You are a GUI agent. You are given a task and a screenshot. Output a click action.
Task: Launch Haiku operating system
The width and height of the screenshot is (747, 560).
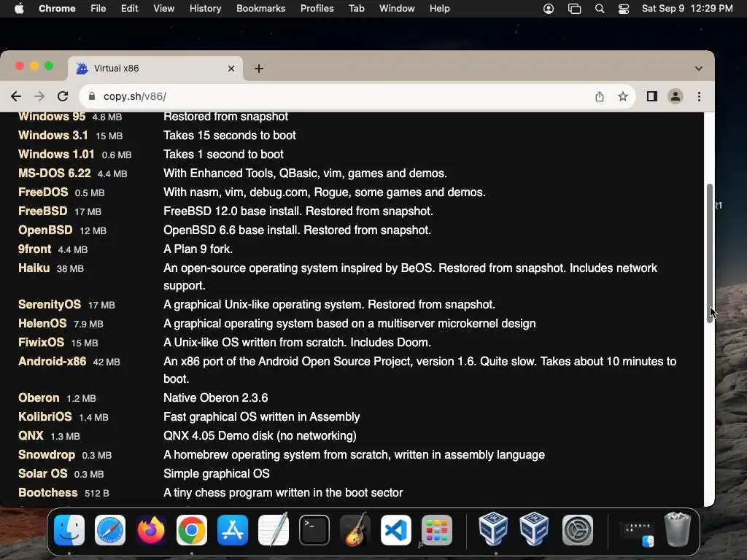(x=34, y=268)
